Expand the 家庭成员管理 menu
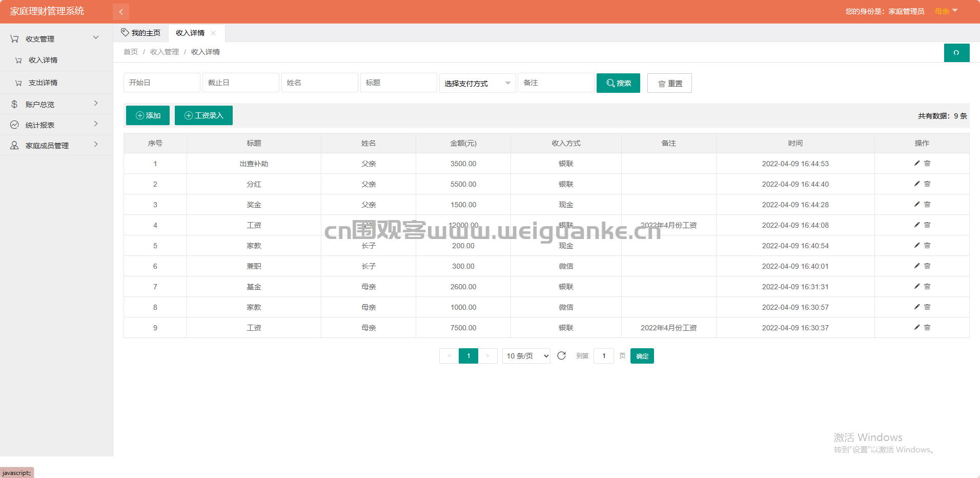This screenshot has width=980, height=478. (56, 145)
